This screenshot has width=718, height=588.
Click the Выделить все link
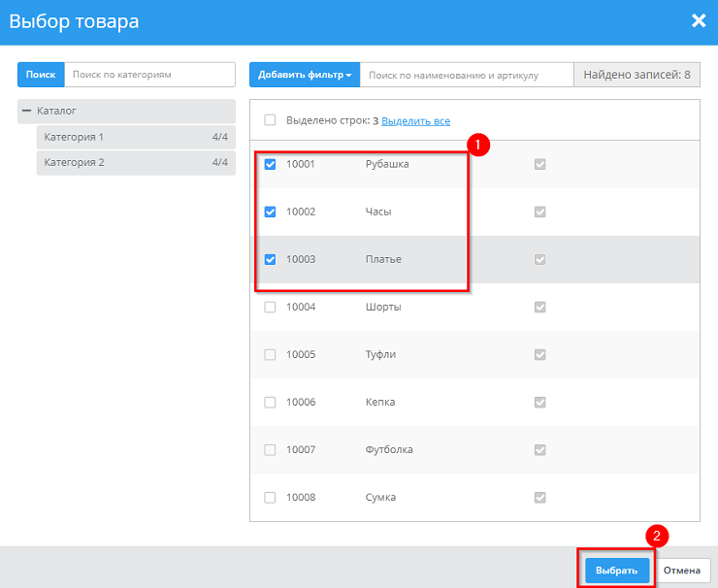pos(415,121)
